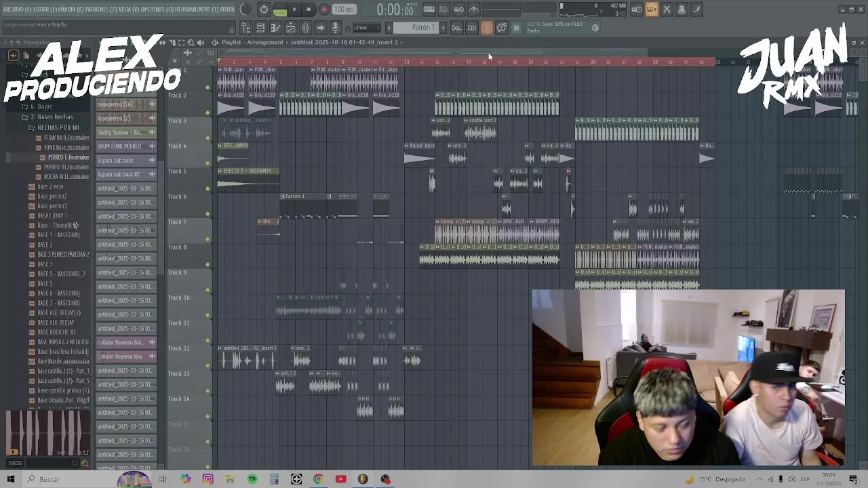The width and height of the screenshot is (868, 488).
Task: Open the OPCIONES (O) menu
Action: point(157,9)
